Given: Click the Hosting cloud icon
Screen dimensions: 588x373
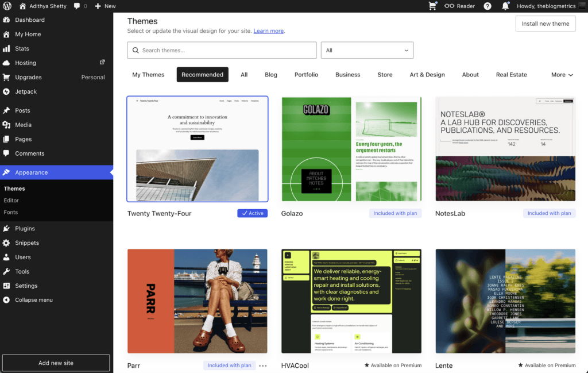Looking at the screenshot, I should pos(6,63).
